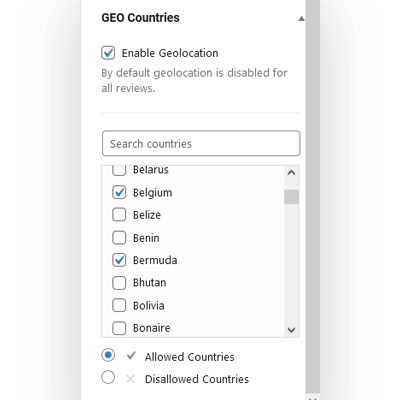
Task: Click the sidebar vertical scrollbar track
Action: pyautogui.click(x=313, y=200)
